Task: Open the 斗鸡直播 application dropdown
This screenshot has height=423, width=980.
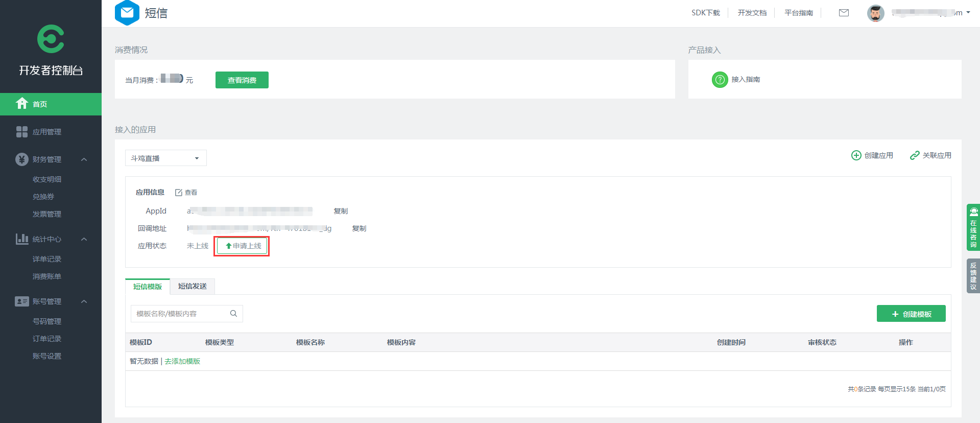Action: point(165,158)
